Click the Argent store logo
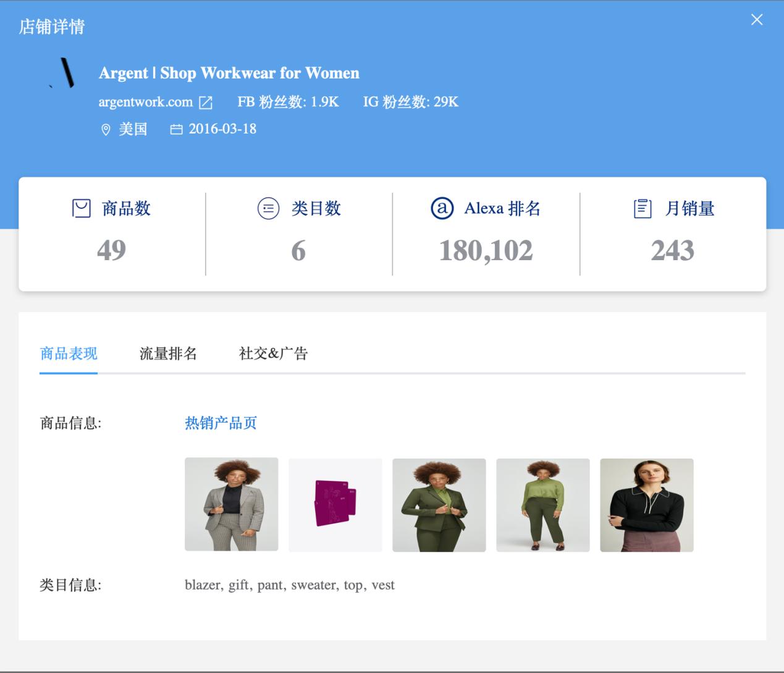 pos(64,73)
